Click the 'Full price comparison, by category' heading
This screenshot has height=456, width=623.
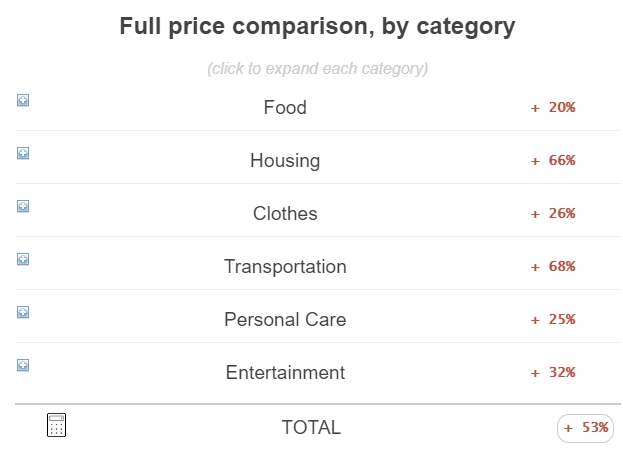317,27
